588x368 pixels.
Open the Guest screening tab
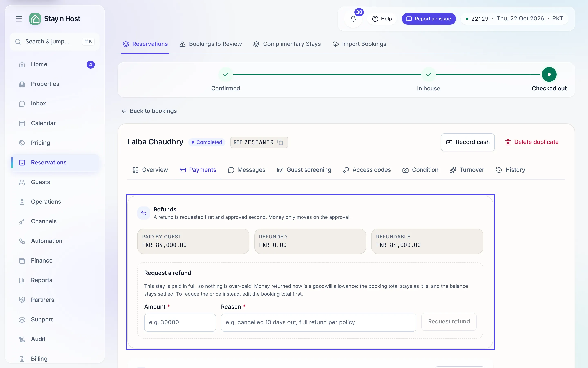tap(304, 170)
